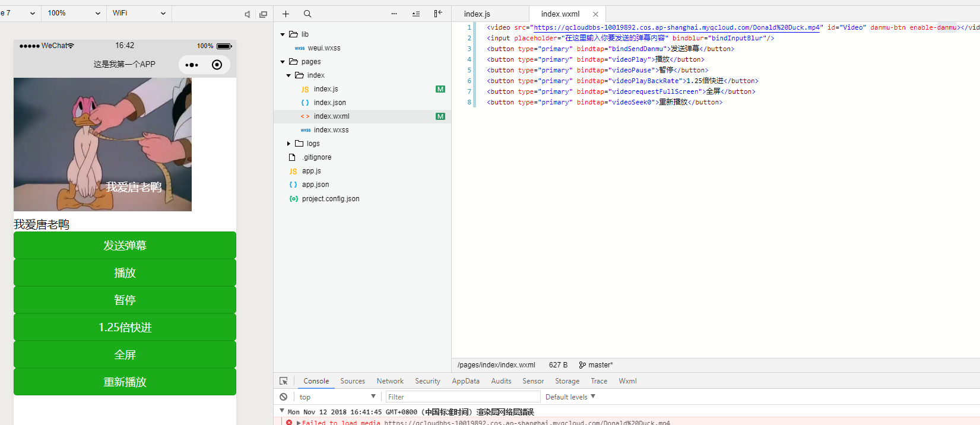Open the mini program capsule menu dots

coord(192,65)
